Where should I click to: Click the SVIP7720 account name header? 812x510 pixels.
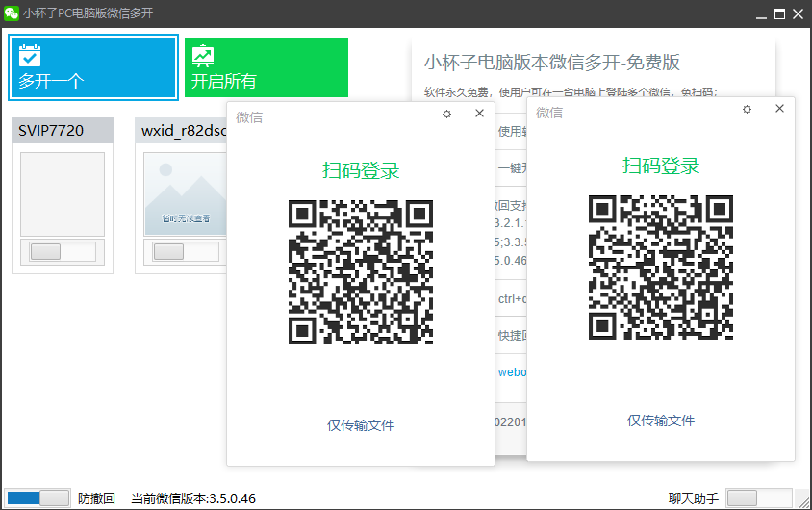click(63, 131)
